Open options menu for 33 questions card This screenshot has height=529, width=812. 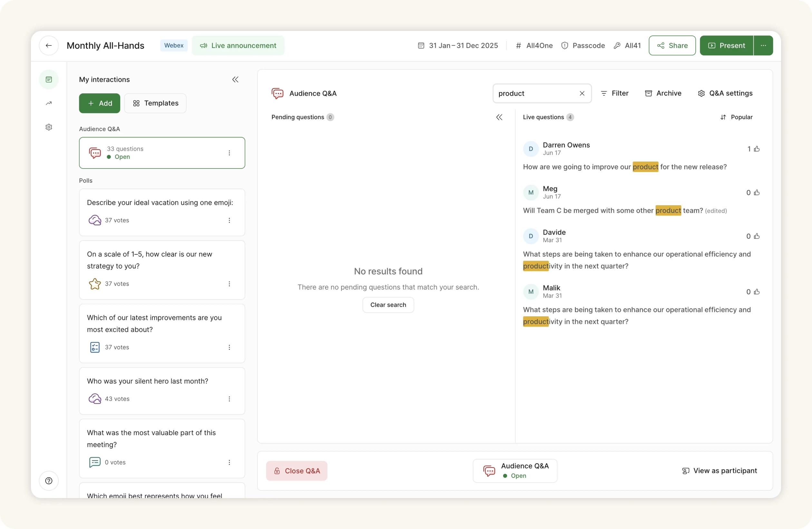tap(229, 153)
